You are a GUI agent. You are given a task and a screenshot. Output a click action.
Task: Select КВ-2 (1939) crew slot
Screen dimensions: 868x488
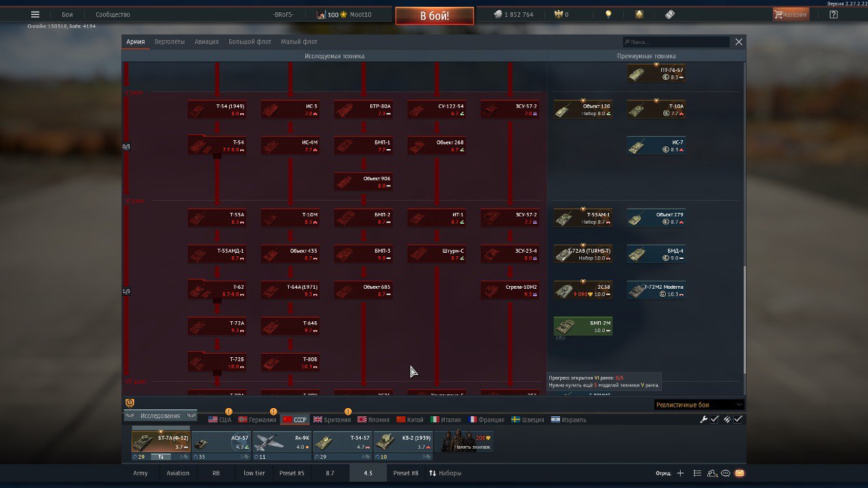point(403,441)
